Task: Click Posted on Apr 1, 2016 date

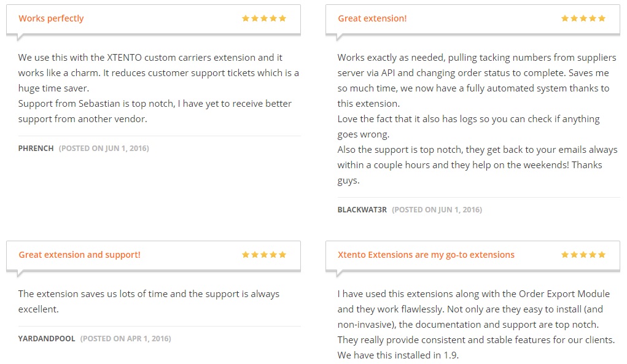Action: pyautogui.click(x=125, y=339)
